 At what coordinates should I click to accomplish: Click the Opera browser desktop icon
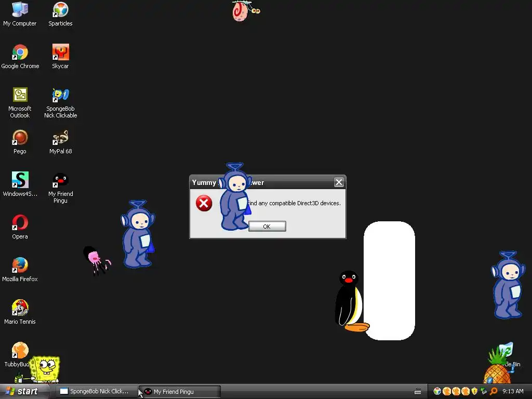(20, 227)
